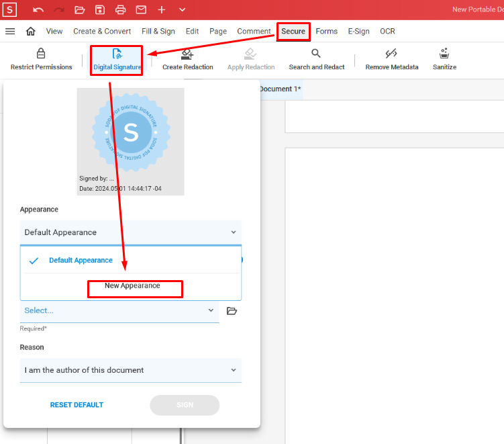The width and height of the screenshot is (504, 444).
Task: Click RESET DEFAULT link
Action: [77, 405]
